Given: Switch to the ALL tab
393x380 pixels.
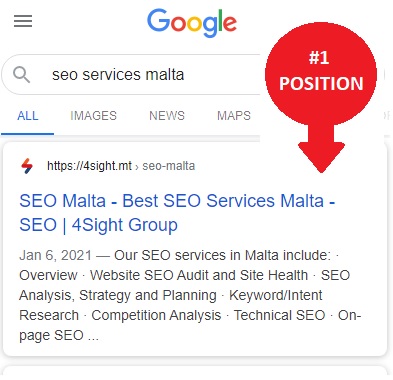Looking at the screenshot, I should 28,116.
